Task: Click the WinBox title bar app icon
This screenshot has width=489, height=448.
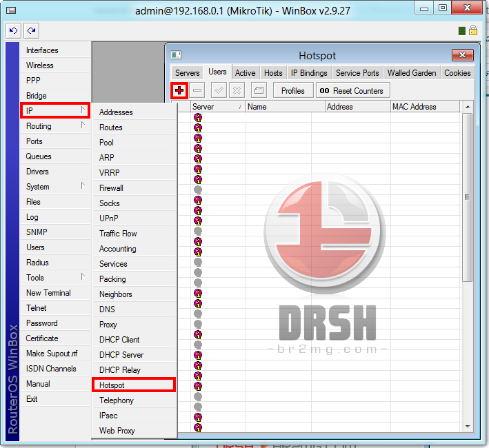Action: (x=11, y=10)
